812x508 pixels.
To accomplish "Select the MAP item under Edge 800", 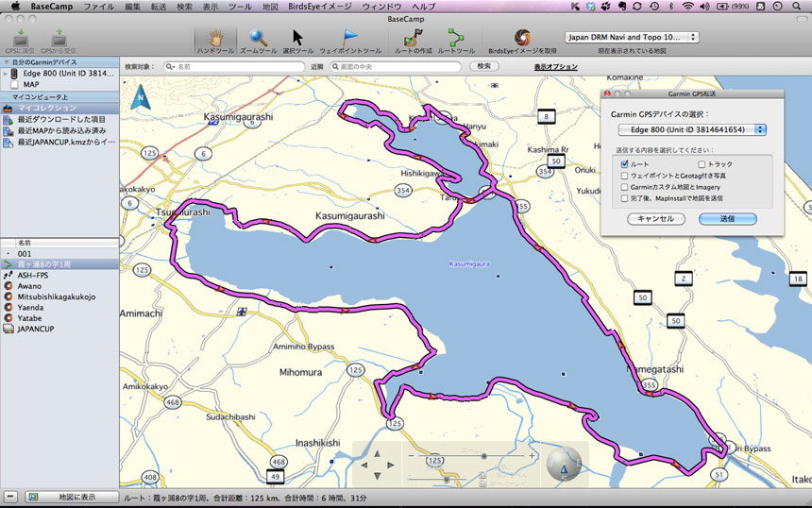I will click(59, 84).
